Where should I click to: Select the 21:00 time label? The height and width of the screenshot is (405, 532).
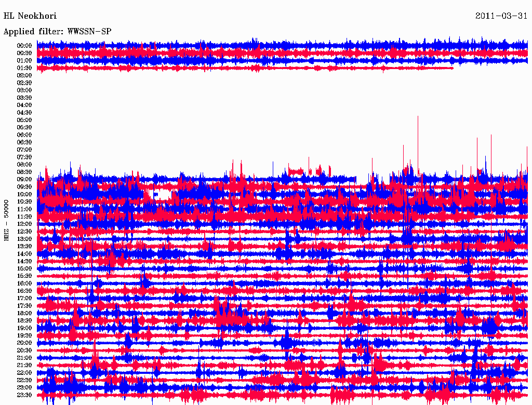(24, 358)
